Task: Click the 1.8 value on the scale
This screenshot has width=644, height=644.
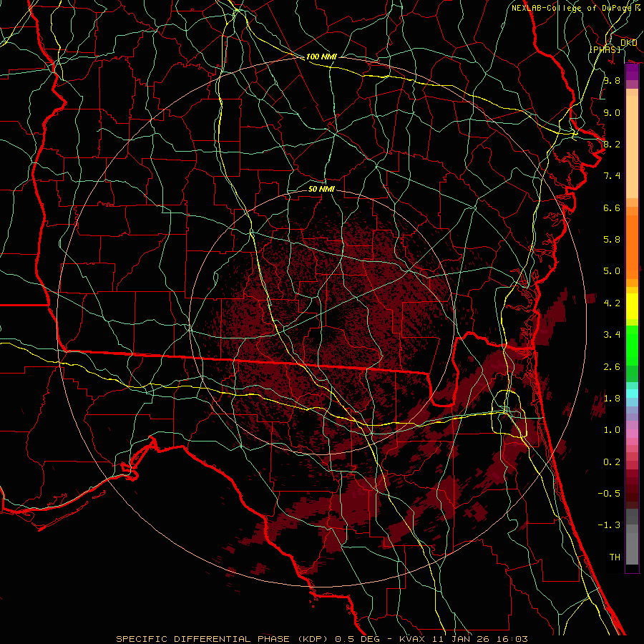Action: [612, 399]
